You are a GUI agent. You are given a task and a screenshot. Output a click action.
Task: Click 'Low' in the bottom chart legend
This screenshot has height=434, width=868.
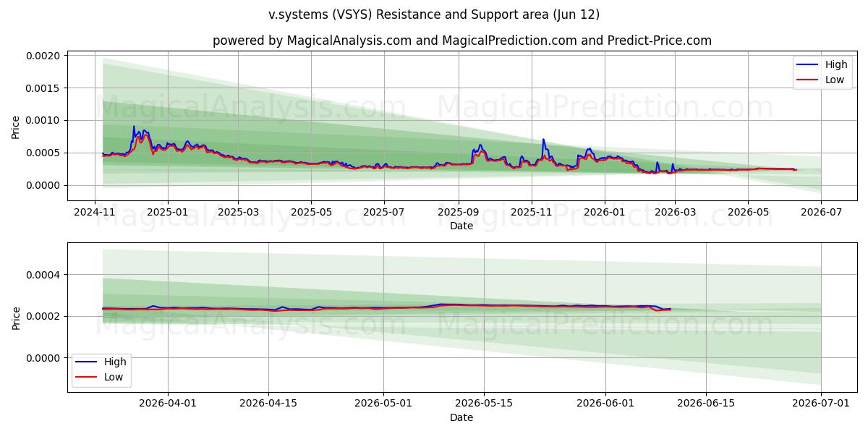tap(114, 377)
